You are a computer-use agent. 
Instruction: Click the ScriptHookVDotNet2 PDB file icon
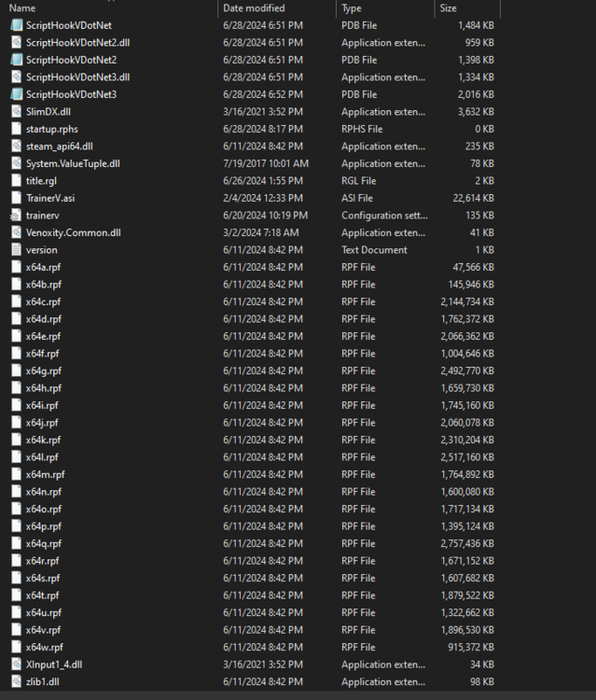click(17, 60)
